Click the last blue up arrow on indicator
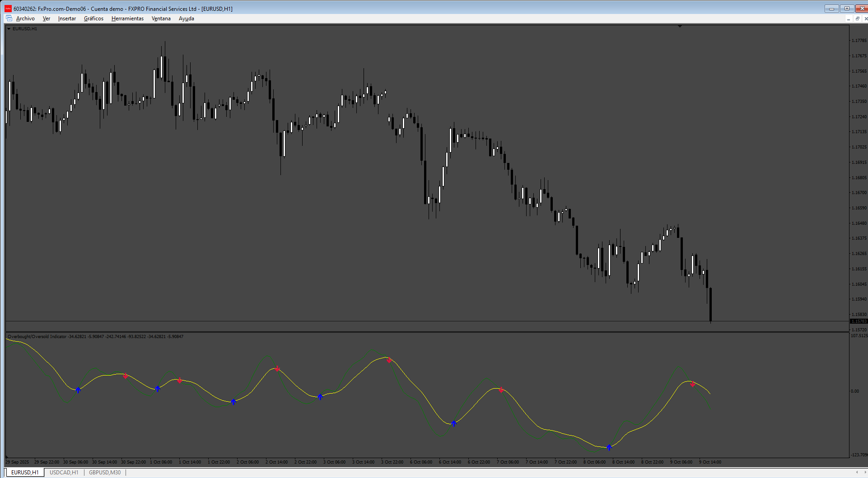The image size is (868, 478). click(609, 447)
